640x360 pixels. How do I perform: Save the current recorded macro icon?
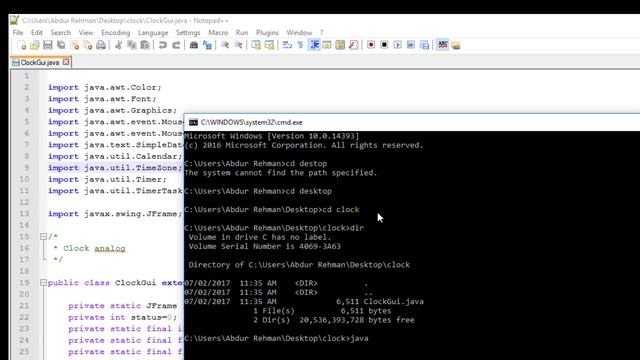pyautogui.click(x=424, y=45)
